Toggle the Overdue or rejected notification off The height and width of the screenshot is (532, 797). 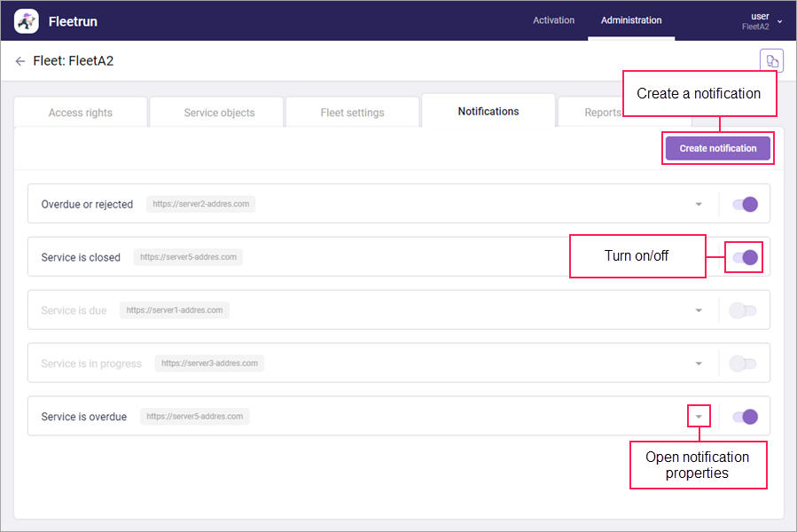tap(746, 205)
